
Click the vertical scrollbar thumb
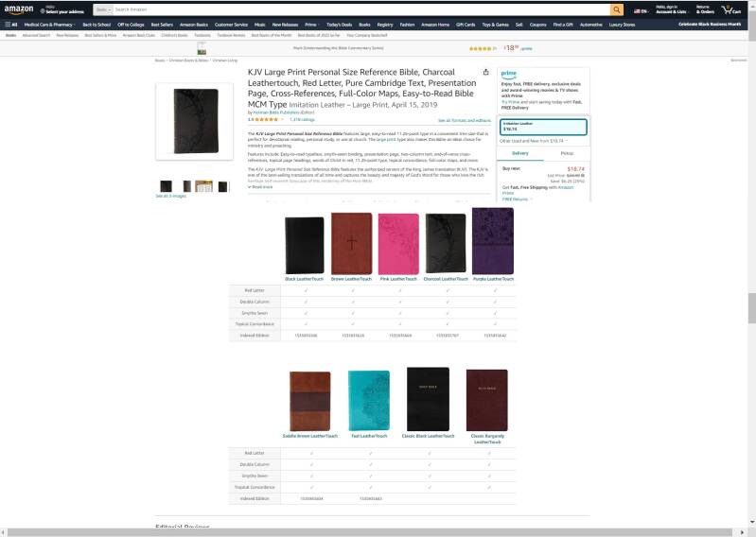click(751, 308)
